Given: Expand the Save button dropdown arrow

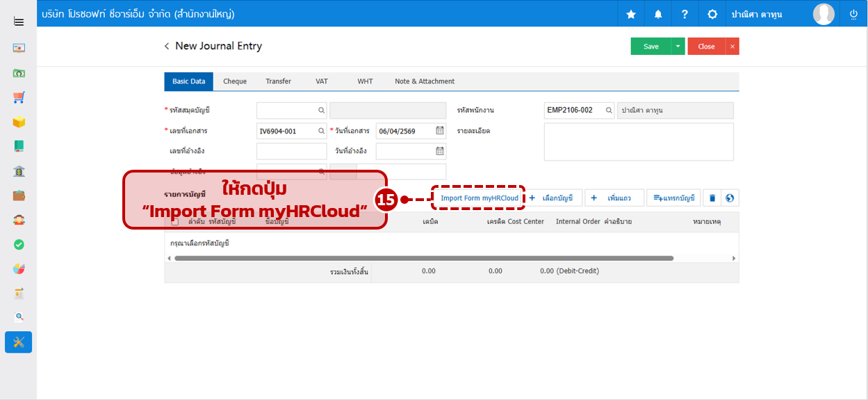Looking at the screenshot, I should (x=678, y=47).
